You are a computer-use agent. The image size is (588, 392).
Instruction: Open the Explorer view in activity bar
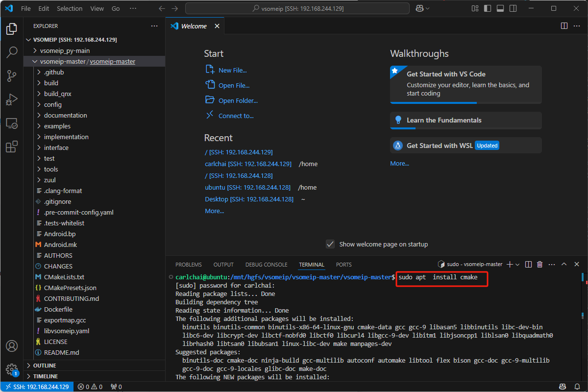[12, 29]
